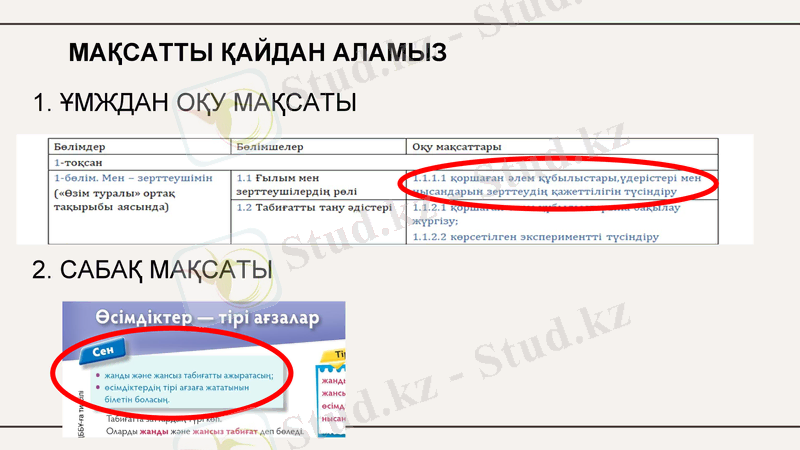Click objective '1.1.2.2 көрсетілген экспериментті түсіндіру'
Viewport: 800px width, 450px height.
[x=535, y=237]
